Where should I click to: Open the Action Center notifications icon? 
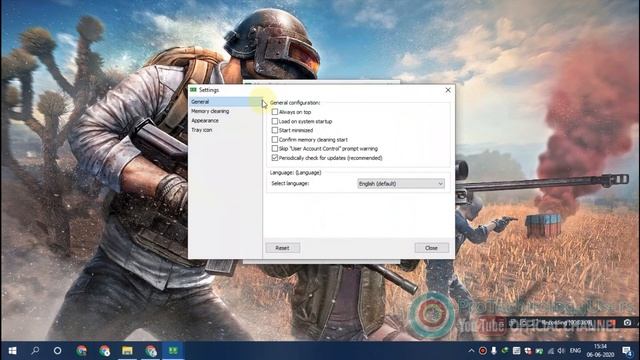point(627,351)
